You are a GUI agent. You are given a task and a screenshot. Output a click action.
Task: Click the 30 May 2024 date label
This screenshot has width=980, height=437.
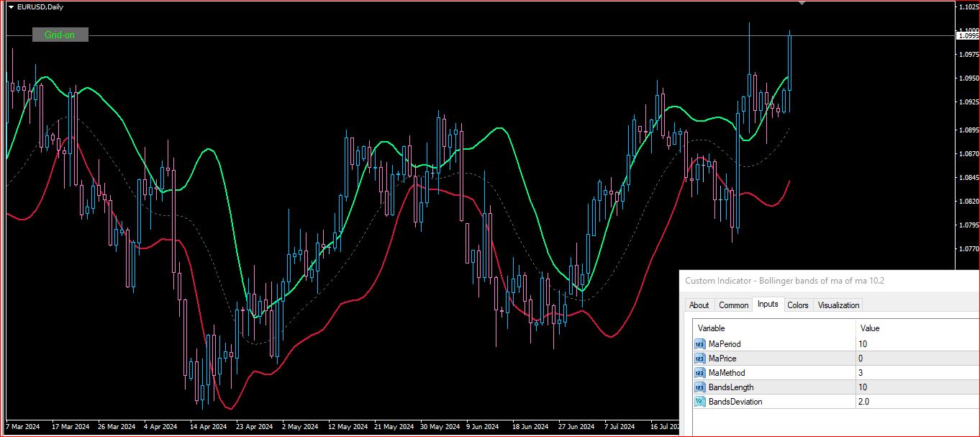click(440, 427)
